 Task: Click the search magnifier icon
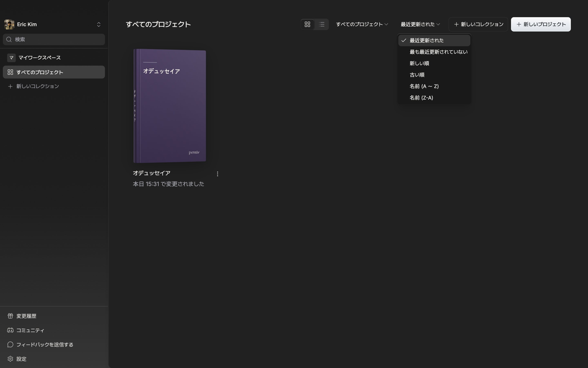pyautogui.click(x=9, y=39)
